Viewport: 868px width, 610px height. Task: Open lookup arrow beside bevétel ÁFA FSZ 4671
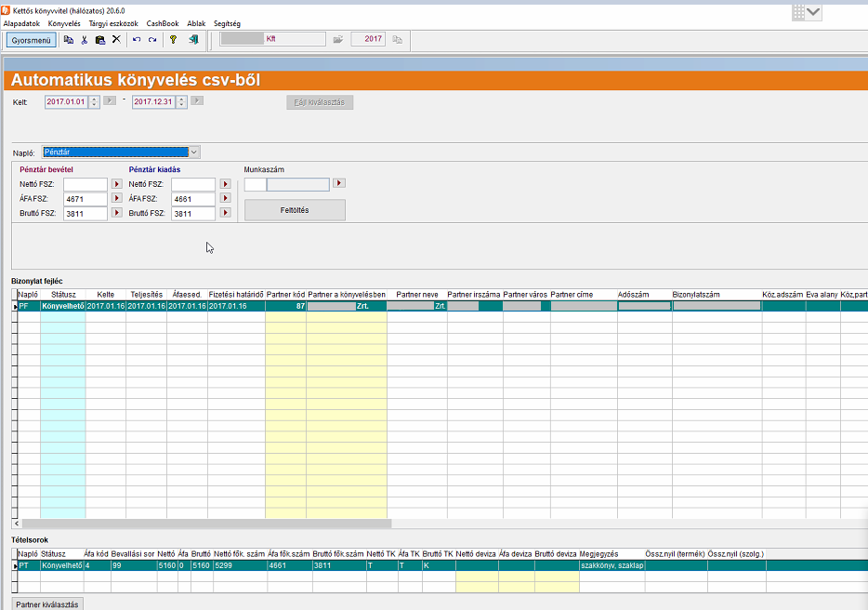(117, 199)
